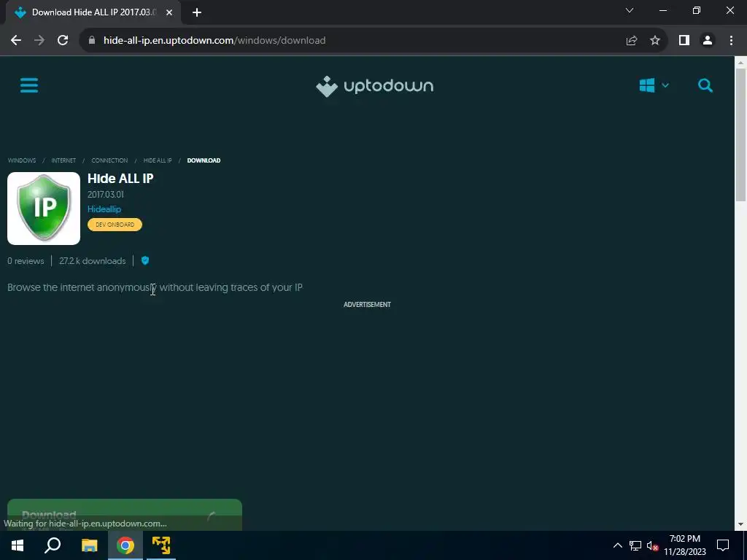747x560 pixels.
Task: Open the notification center icon
Action: [723, 545]
